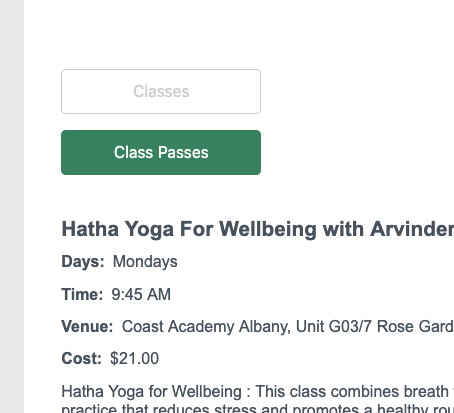The width and height of the screenshot is (454, 413).
Task: Click the blank space beside Class Passes button
Action: click(x=357, y=152)
